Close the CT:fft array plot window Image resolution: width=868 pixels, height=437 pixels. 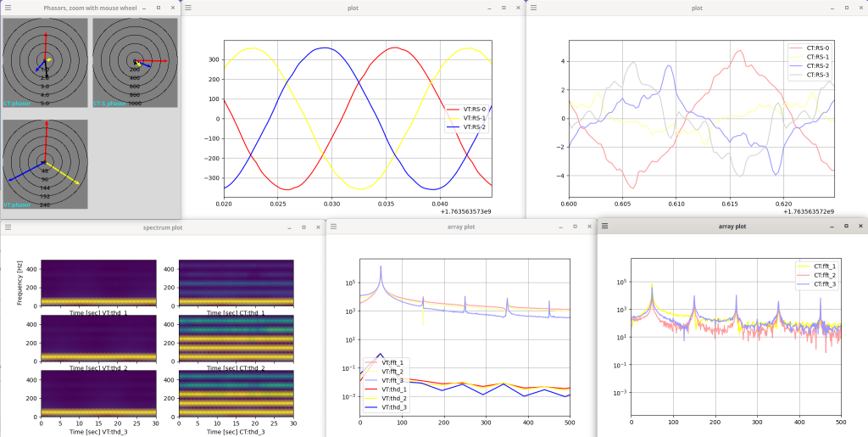click(x=860, y=227)
